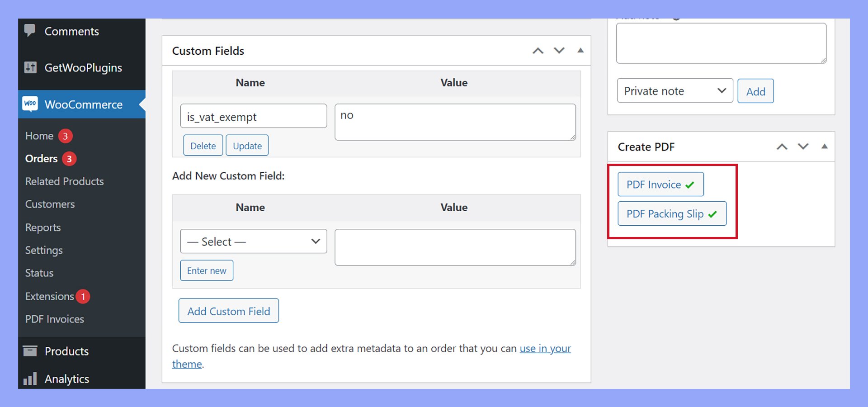The width and height of the screenshot is (868, 407).
Task: Move Create PDF panel up arrow
Action: (782, 147)
